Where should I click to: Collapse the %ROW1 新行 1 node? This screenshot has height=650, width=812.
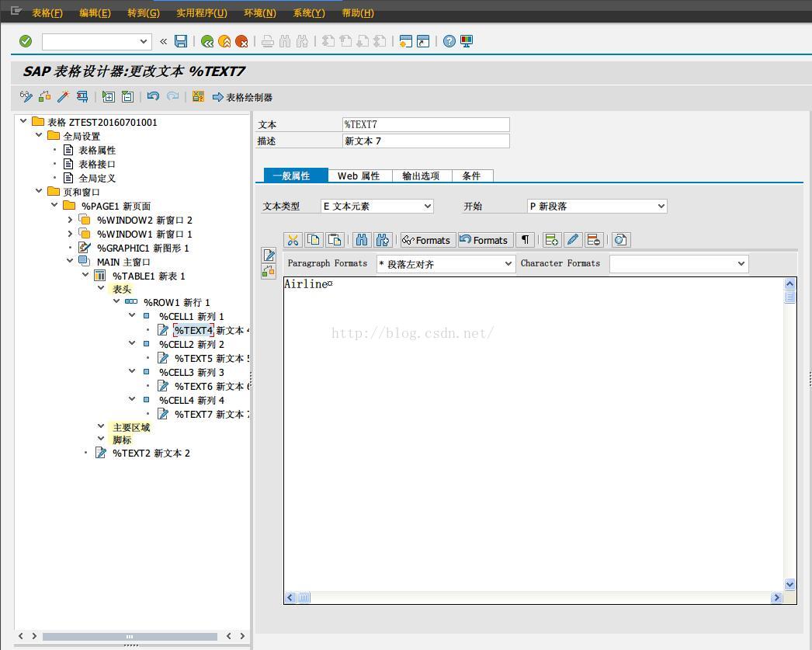pos(116,301)
